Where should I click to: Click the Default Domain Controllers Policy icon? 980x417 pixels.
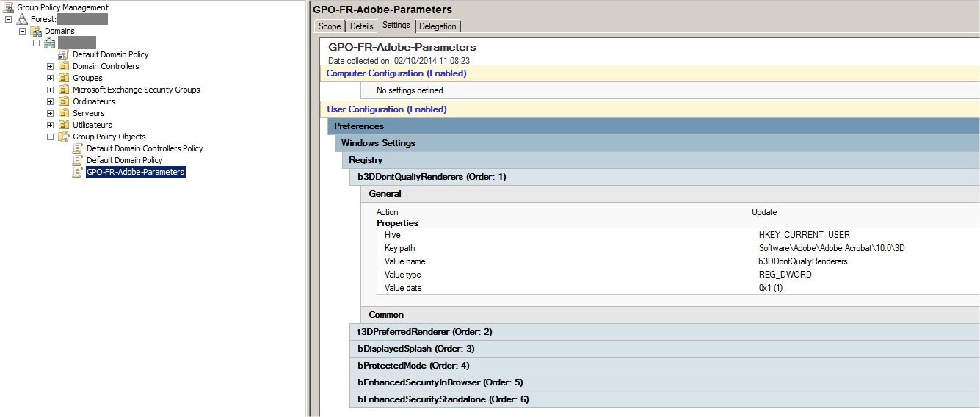pos(78,148)
